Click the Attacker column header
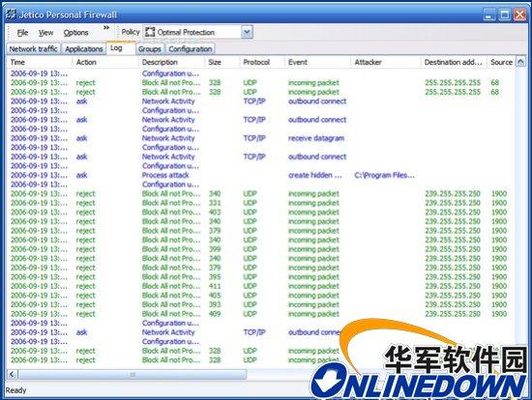 tap(386, 62)
